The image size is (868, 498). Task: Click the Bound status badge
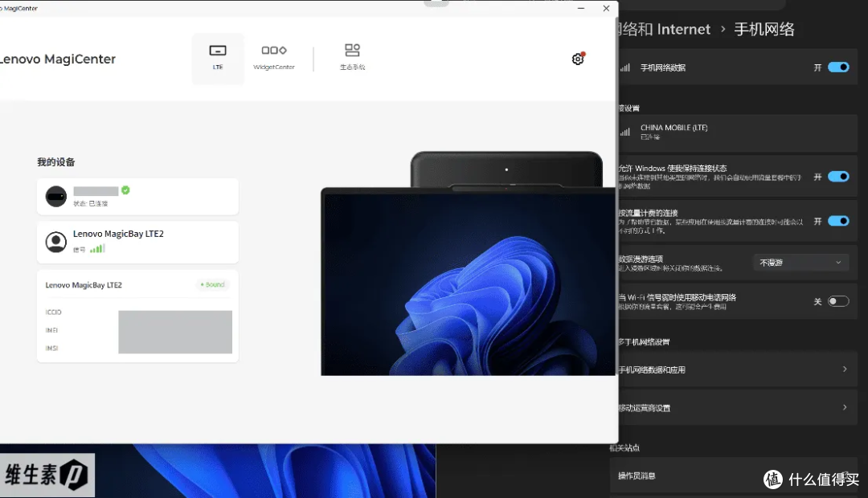[212, 284]
